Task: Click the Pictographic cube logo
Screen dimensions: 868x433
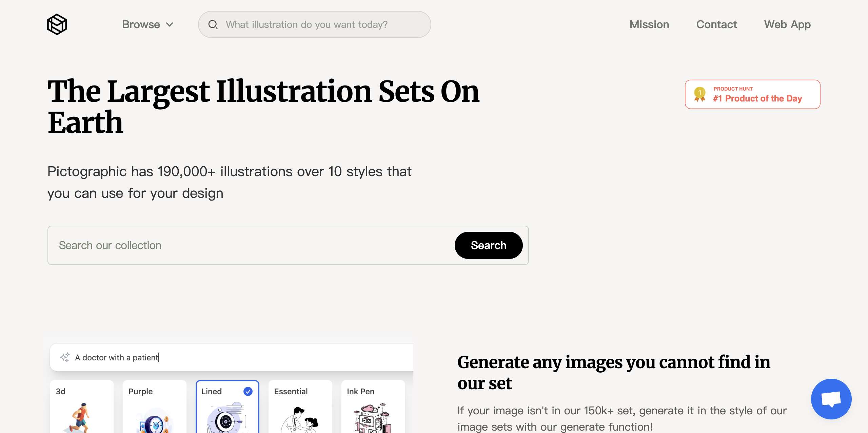Action: (57, 24)
